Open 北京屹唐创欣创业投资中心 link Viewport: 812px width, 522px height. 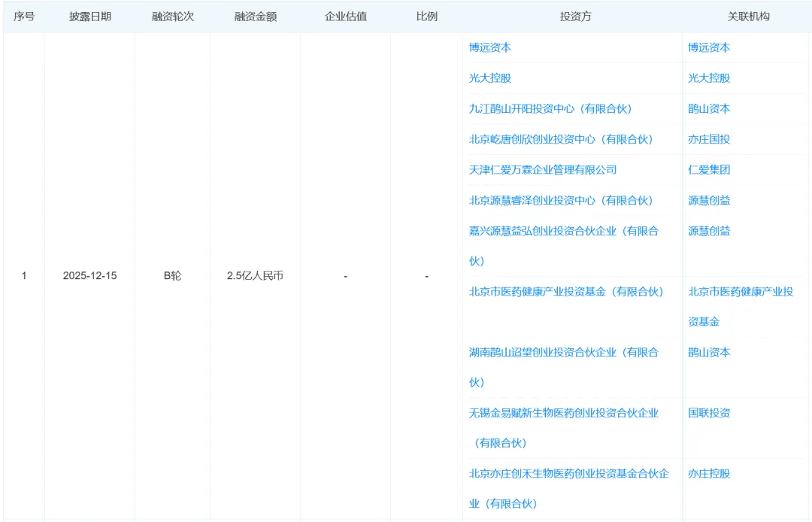562,139
